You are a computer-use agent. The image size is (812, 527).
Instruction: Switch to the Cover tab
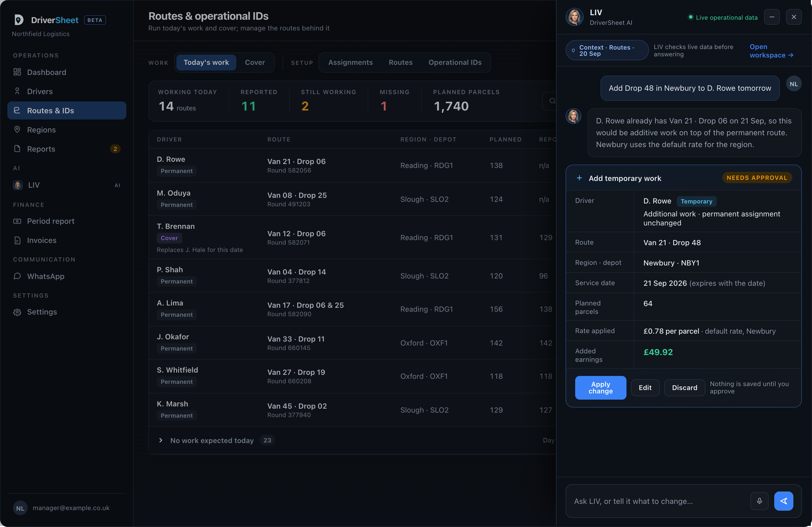255,62
